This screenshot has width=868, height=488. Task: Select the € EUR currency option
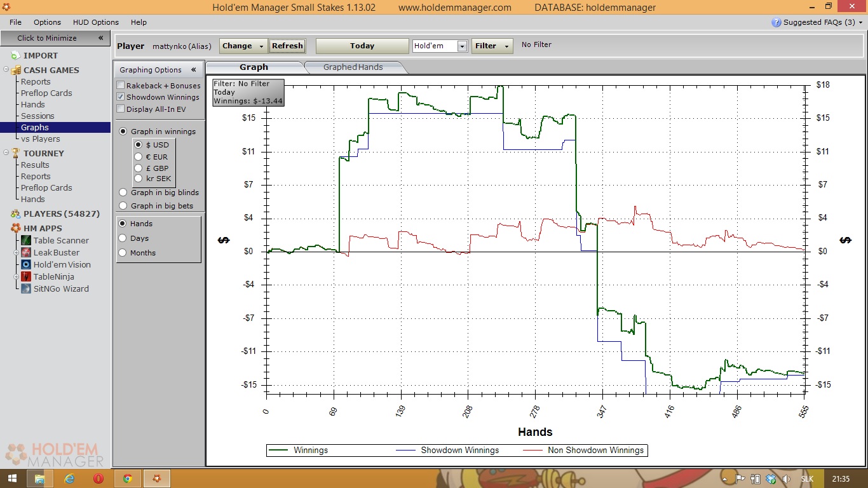point(138,157)
